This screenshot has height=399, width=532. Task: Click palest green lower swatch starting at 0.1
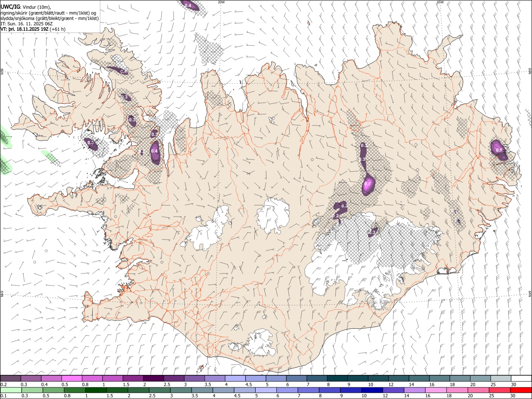[x=11, y=390]
